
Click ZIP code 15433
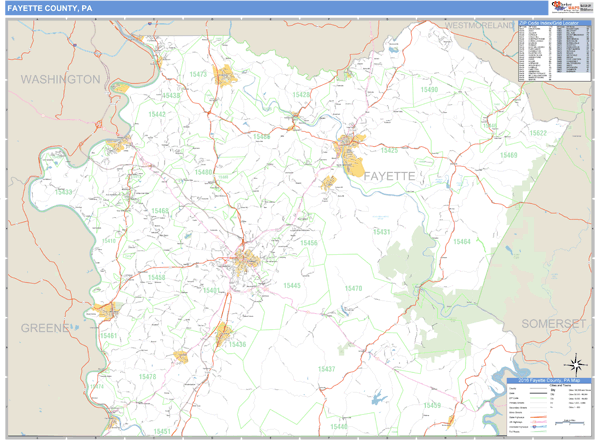[64, 192]
